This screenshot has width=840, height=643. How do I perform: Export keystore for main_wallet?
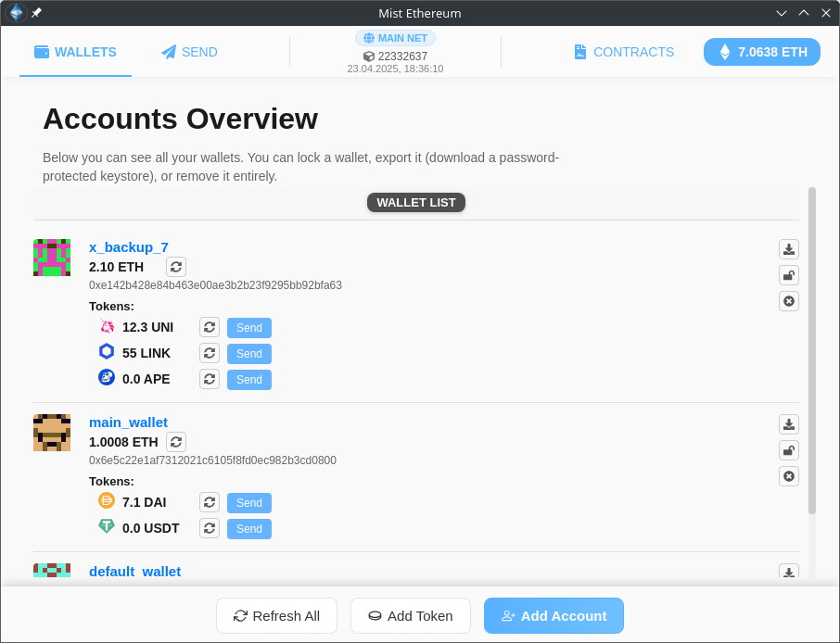click(x=788, y=424)
